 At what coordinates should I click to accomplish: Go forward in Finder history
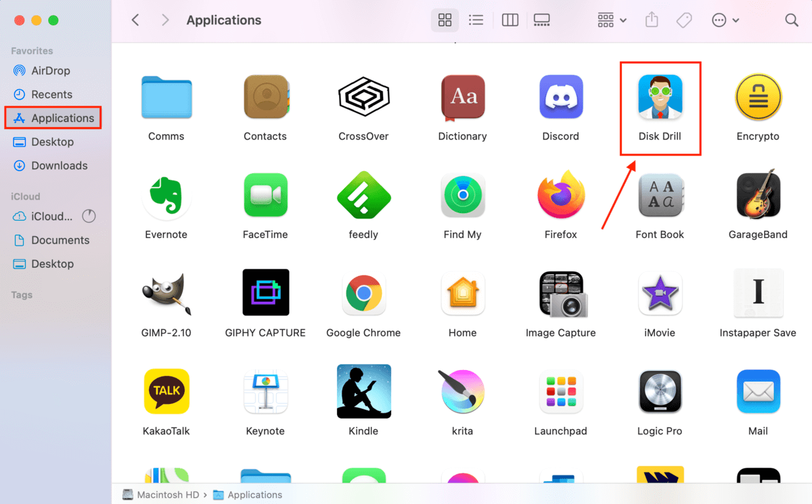click(x=165, y=20)
